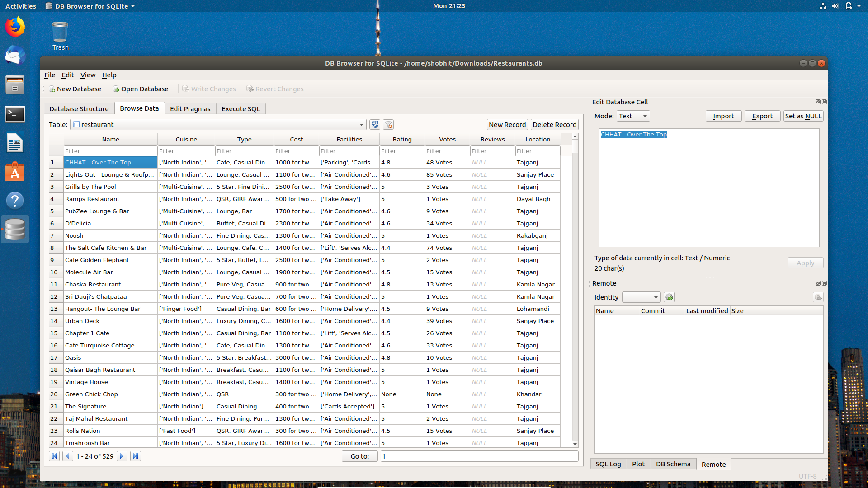
Task: Go to the previous page of records
Action: coord(68,456)
